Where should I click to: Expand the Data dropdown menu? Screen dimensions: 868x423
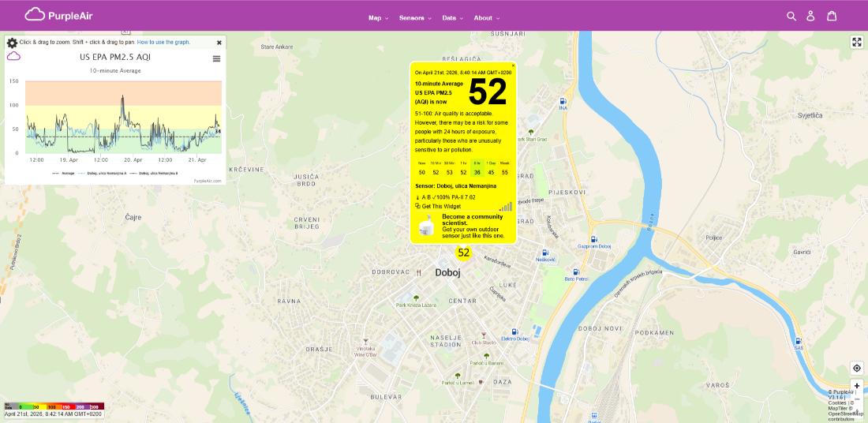pyautogui.click(x=452, y=18)
